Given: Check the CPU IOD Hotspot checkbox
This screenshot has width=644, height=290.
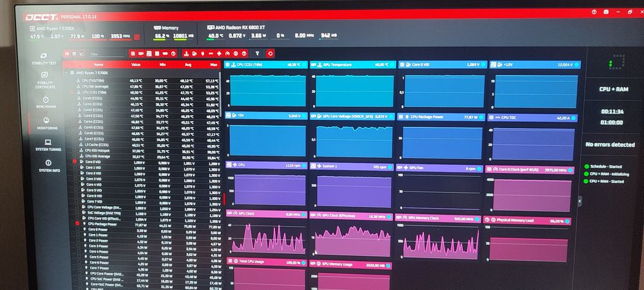Looking at the screenshot, I should [74, 150].
